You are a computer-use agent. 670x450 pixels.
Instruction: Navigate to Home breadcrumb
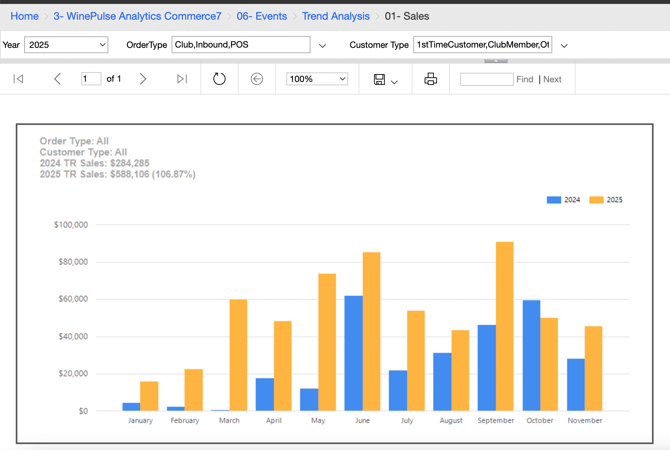point(24,16)
